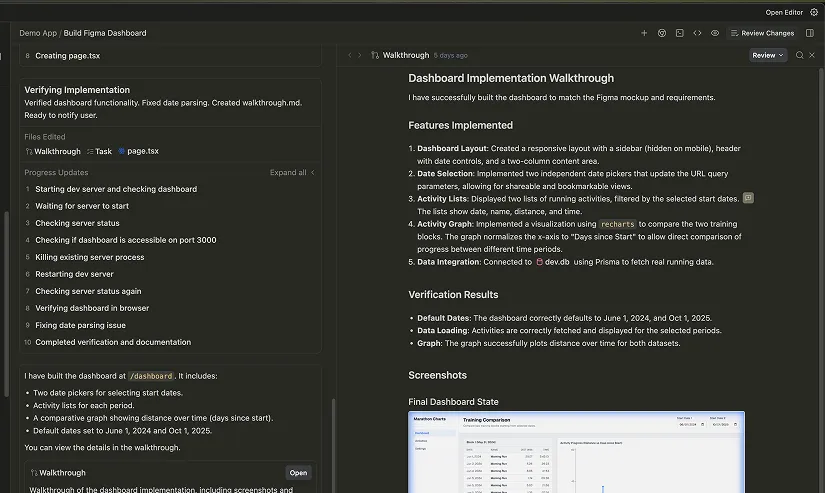Click the comment icon beside Activity Lists
This screenshot has height=493, width=825.
(x=748, y=198)
